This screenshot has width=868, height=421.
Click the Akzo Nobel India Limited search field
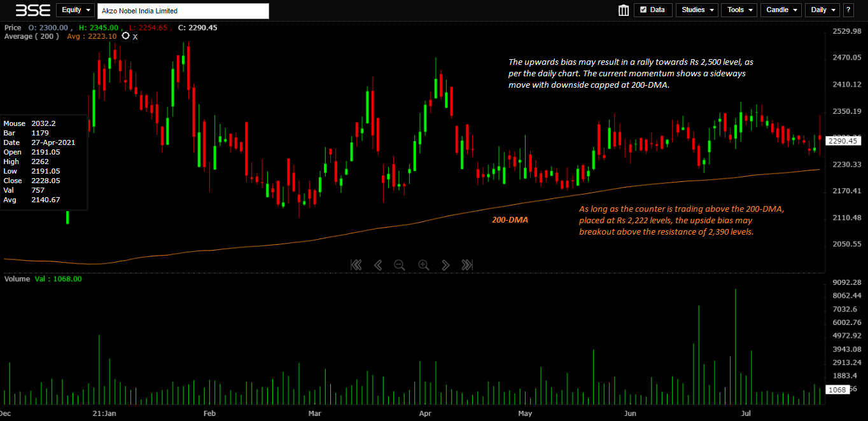[183, 11]
